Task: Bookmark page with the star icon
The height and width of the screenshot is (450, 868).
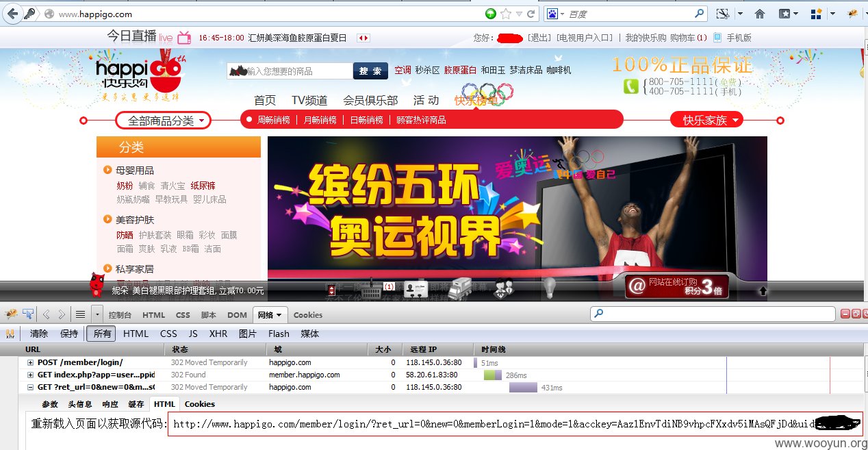Action: click(x=506, y=14)
